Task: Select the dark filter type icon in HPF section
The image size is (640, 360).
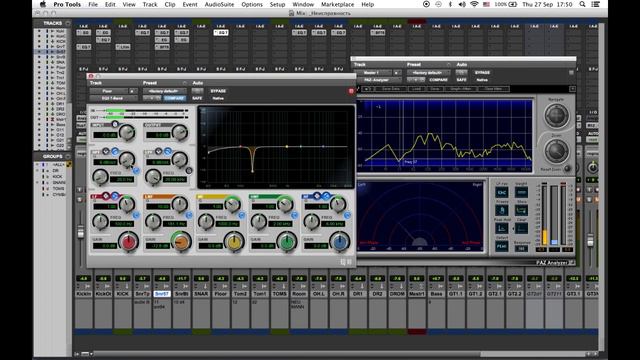Action: point(106,151)
